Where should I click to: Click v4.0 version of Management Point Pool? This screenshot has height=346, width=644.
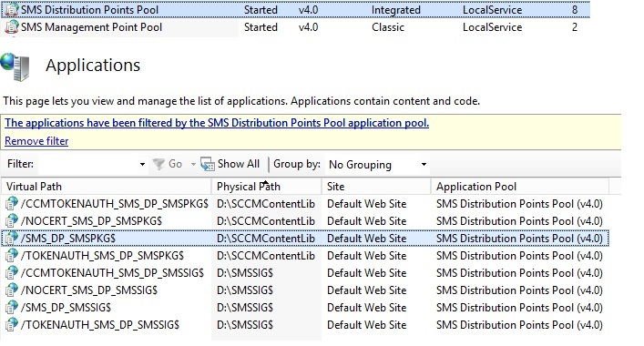309,27
